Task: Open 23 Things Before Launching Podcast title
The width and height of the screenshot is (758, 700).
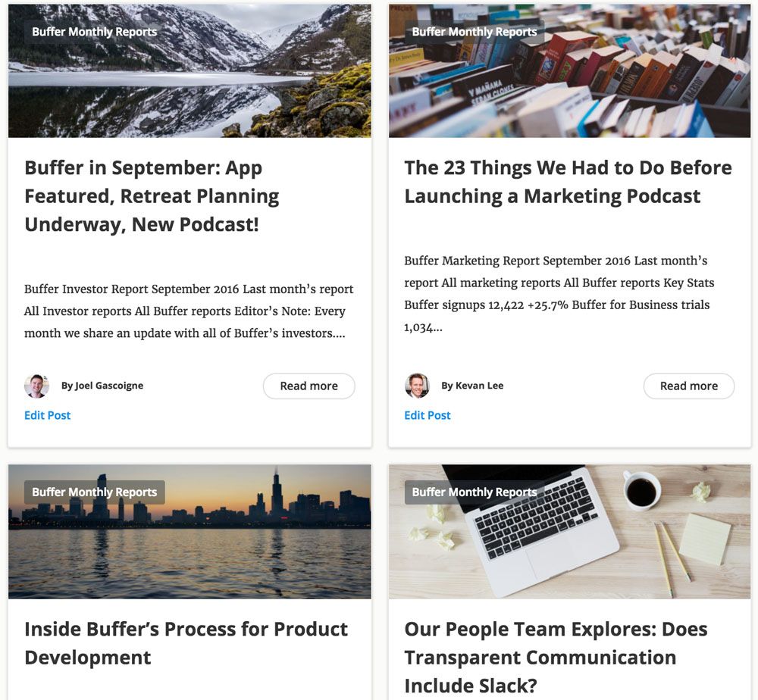Action: (x=568, y=182)
